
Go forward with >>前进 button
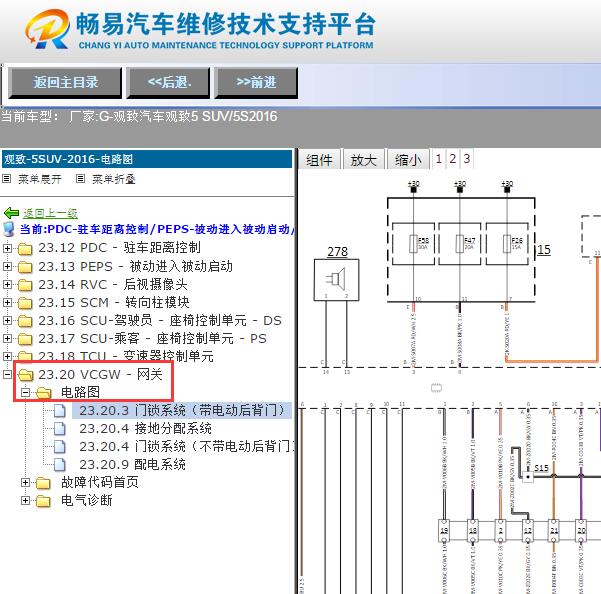(256, 82)
